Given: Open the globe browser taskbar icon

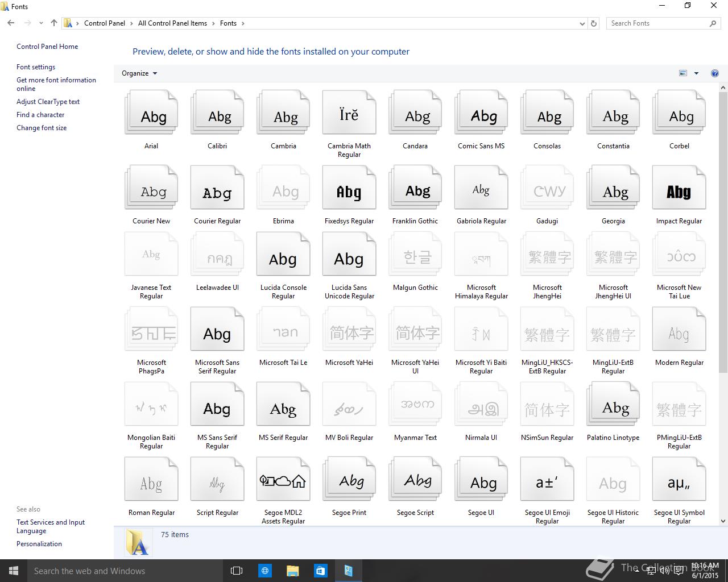Looking at the screenshot, I should click(264, 571).
